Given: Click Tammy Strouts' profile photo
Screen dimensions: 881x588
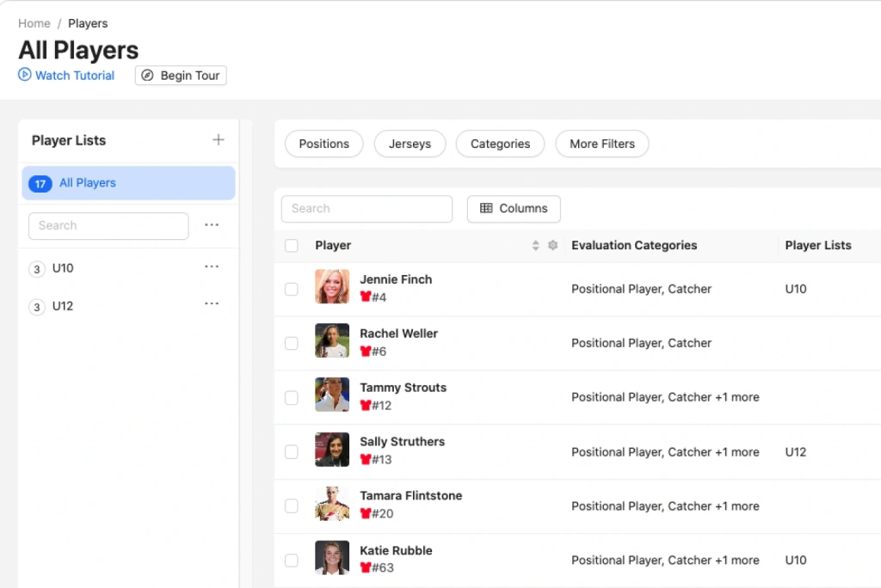Looking at the screenshot, I should pos(332,395).
